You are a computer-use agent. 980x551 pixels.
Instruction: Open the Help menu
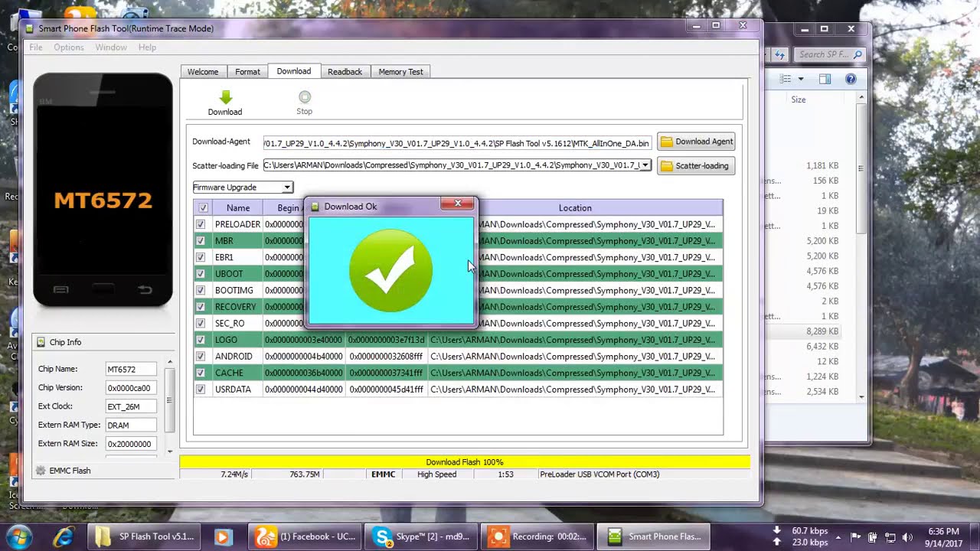coord(147,47)
